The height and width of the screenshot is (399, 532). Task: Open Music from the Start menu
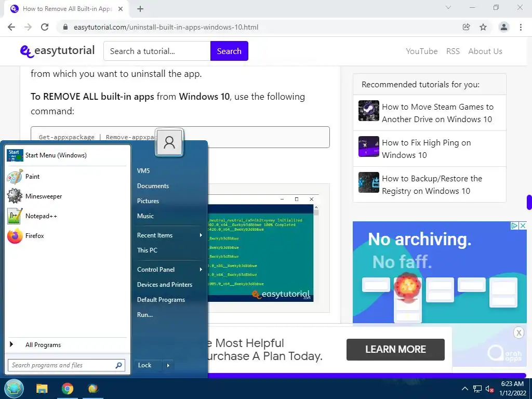(145, 216)
